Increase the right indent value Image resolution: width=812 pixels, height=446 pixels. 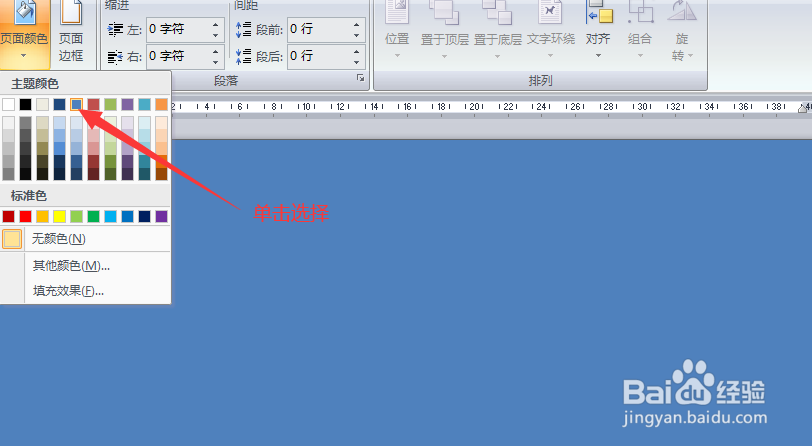[215, 51]
